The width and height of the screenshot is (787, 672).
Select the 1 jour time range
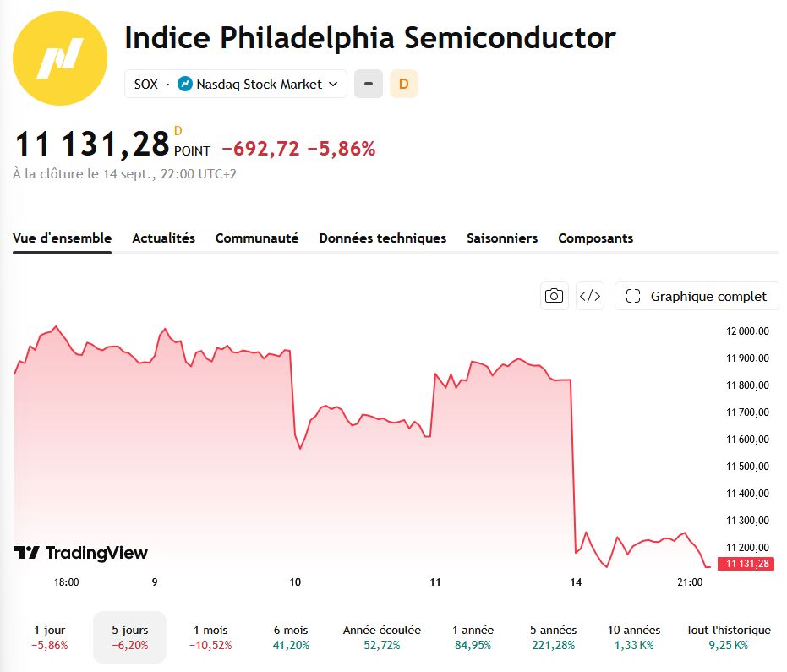click(50, 637)
